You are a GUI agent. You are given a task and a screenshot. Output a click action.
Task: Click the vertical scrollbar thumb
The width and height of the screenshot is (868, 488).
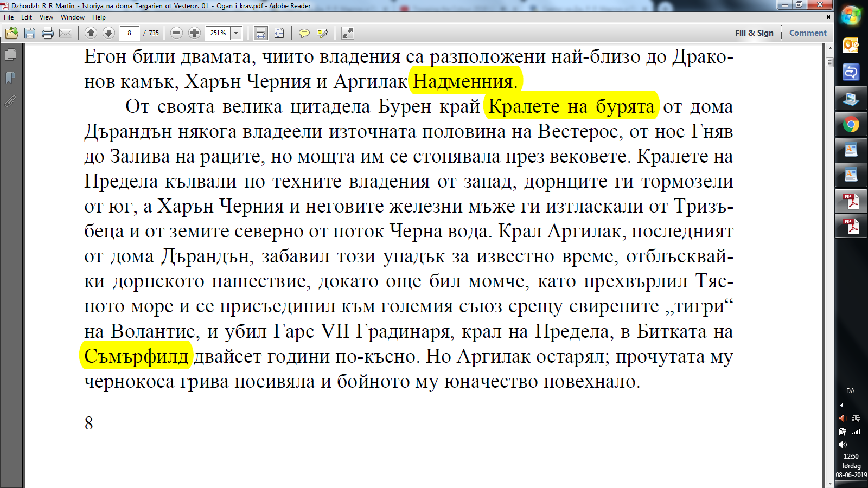click(829, 62)
